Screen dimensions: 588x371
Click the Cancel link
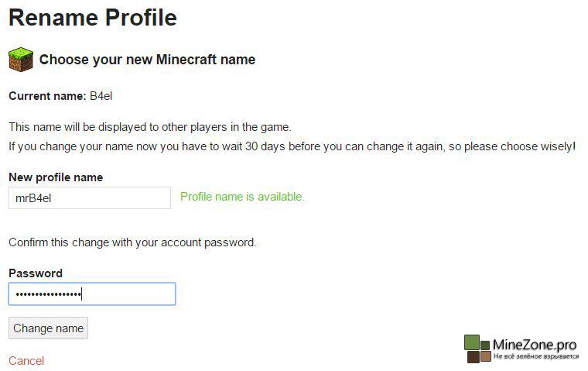[26, 361]
